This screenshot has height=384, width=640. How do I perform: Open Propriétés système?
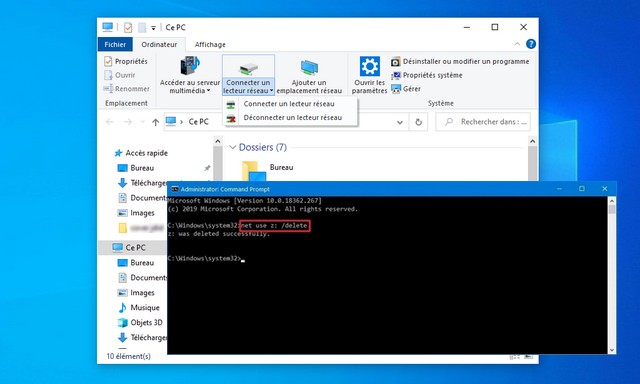(x=427, y=75)
